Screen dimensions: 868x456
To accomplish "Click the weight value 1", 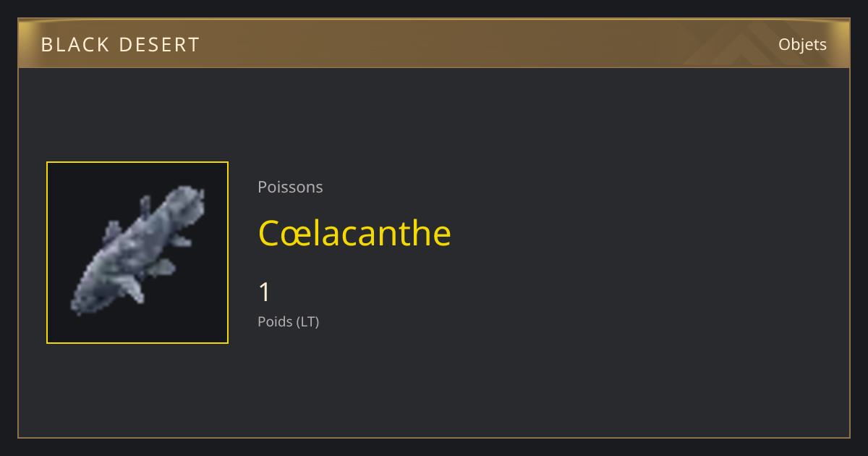I will coord(265,292).
